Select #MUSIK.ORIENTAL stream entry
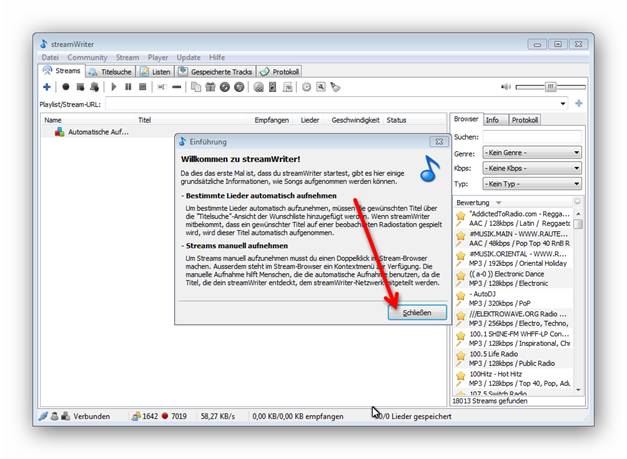The height and width of the screenshot is (459, 627). coord(513,258)
